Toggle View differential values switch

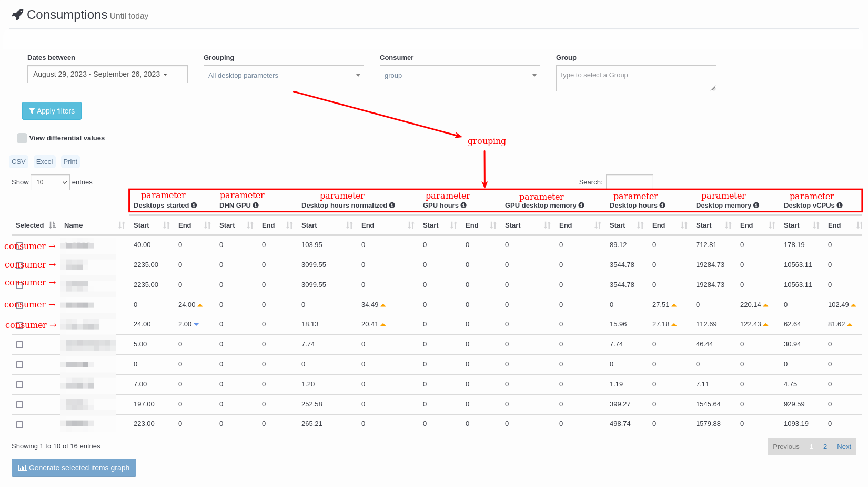(x=22, y=138)
